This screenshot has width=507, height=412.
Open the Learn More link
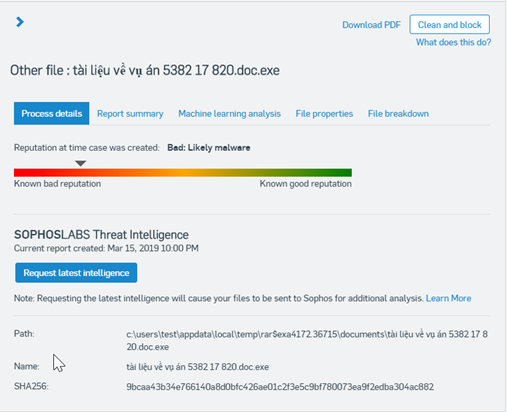click(x=448, y=298)
